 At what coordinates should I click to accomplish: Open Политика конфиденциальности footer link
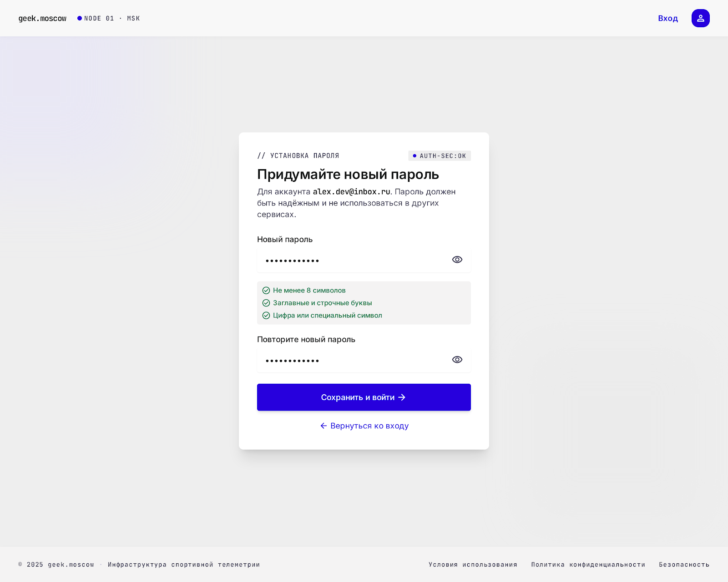tap(588, 565)
